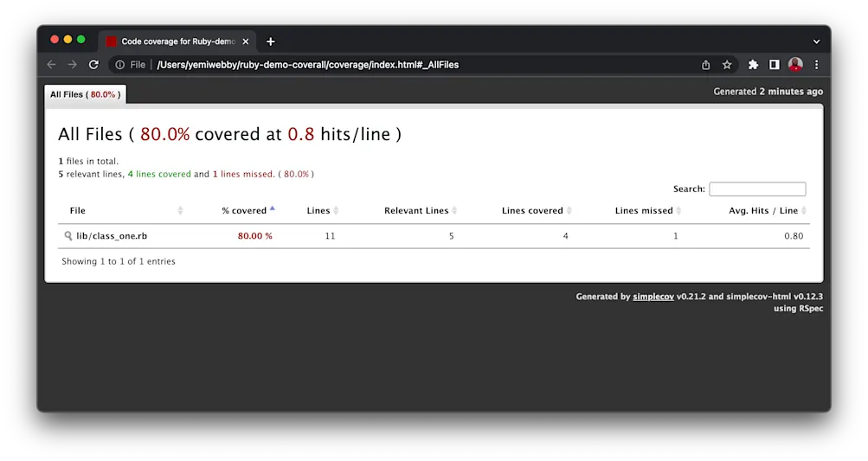Open the Chrome three-dot menu
The image size is (868, 461).
(817, 65)
